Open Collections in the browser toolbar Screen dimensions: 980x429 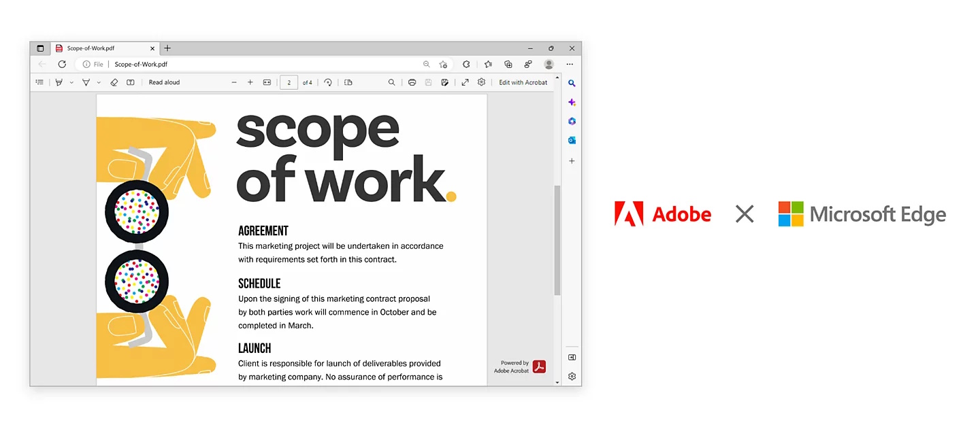click(x=508, y=64)
